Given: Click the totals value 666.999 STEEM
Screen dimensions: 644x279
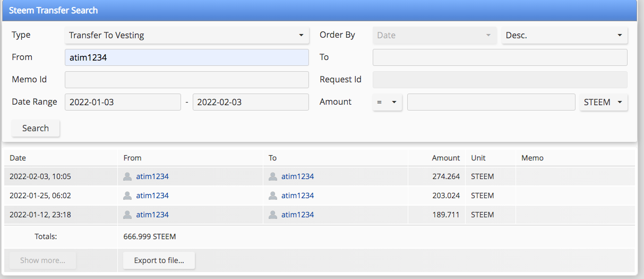Looking at the screenshot, I should point(150,236).
